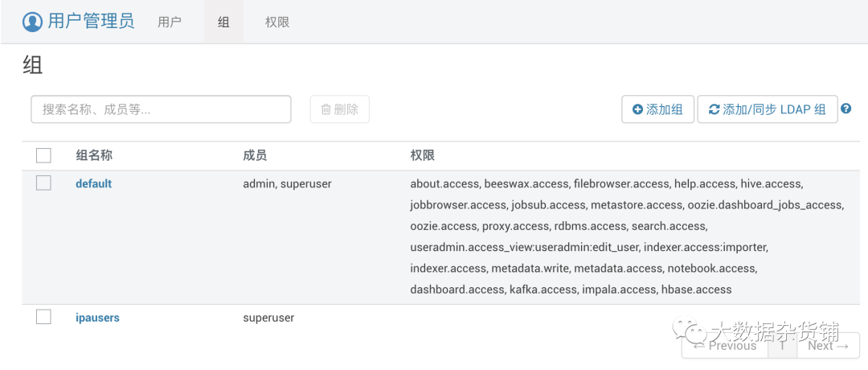
Task: Switch to the 用户 tab
Action: 170,23
